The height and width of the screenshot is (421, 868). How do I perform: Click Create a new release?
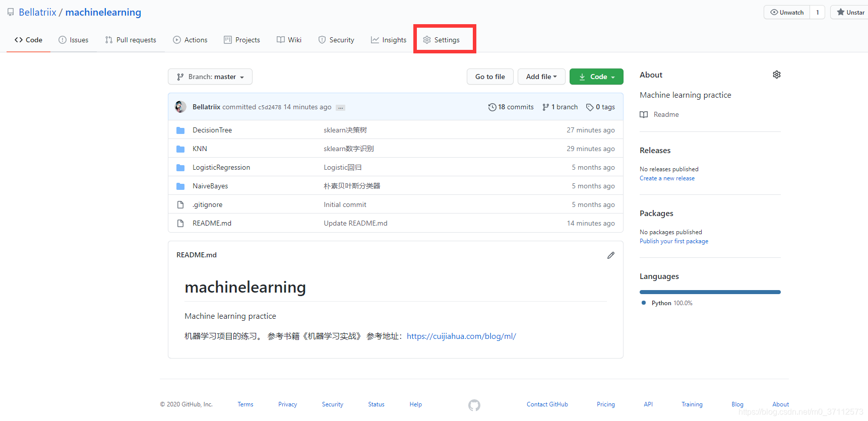(x=667, y=178)
